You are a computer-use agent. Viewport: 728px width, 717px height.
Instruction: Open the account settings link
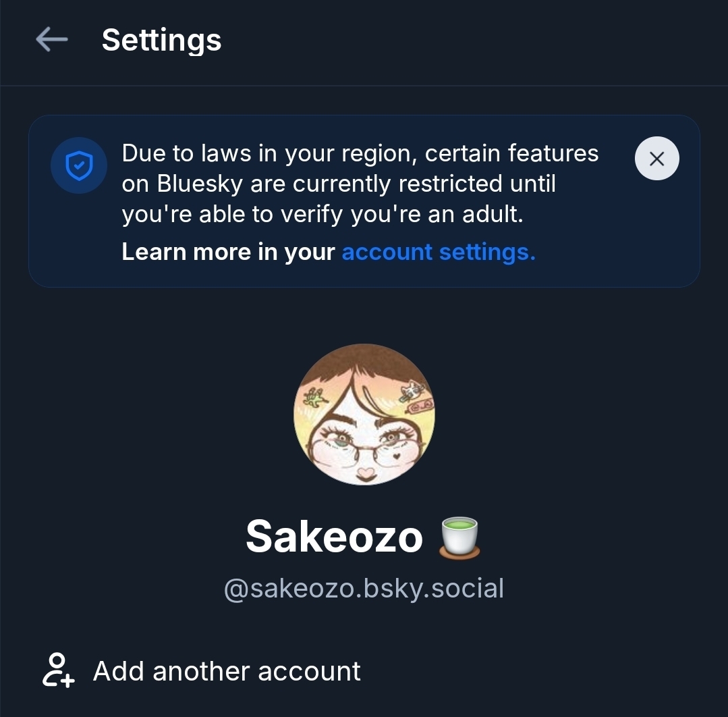point(439,252)
